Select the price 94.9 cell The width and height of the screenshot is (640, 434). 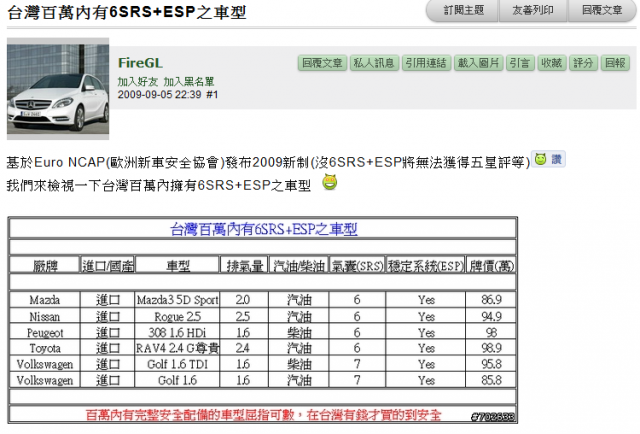(491, 316)
